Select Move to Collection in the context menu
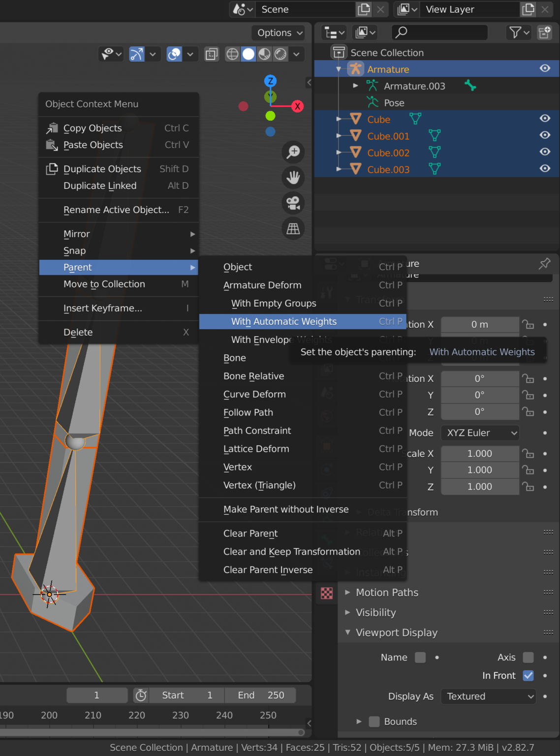Image resolution: width=560 pixels, height=756 pixels. [104, 284]
